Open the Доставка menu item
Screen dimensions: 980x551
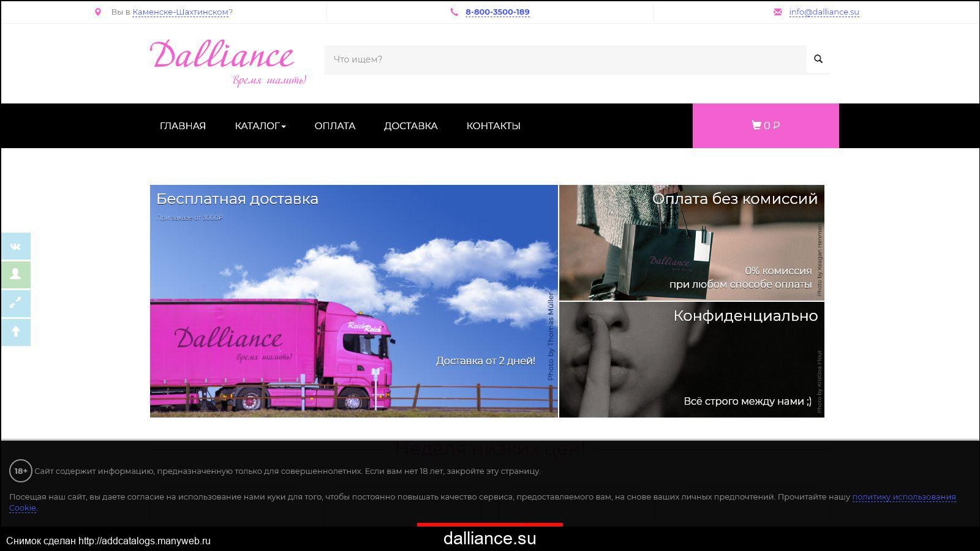(410, 126)
